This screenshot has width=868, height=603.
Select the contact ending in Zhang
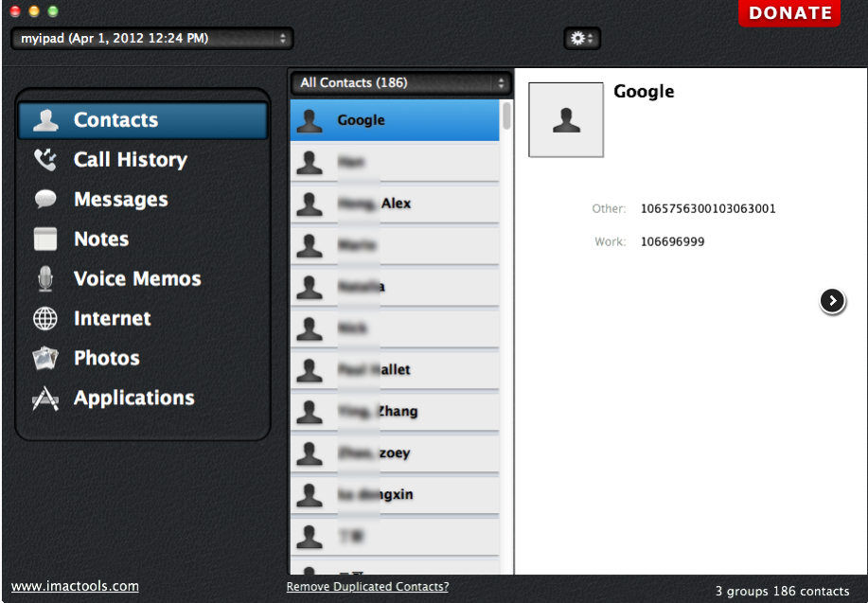395,411
